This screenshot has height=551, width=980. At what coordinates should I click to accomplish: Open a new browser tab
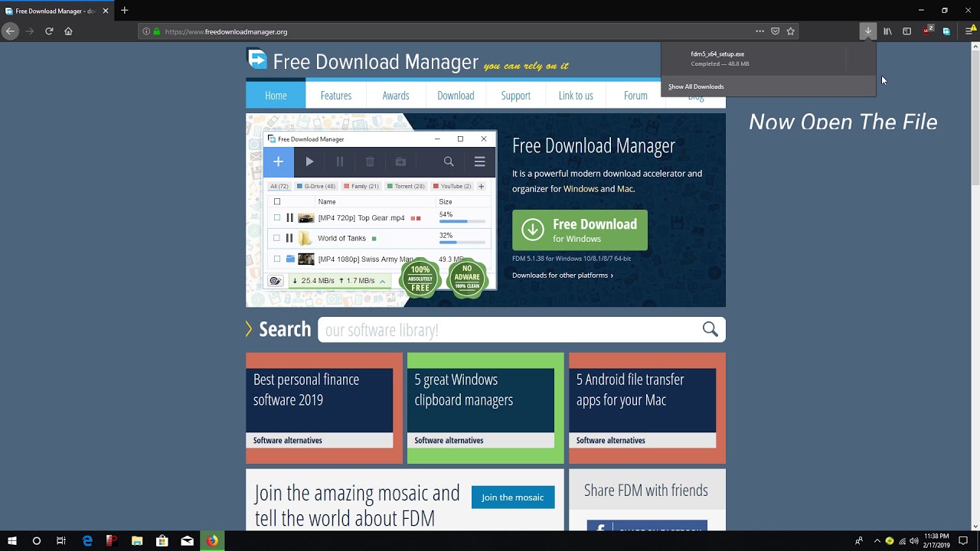click(124, 11)
